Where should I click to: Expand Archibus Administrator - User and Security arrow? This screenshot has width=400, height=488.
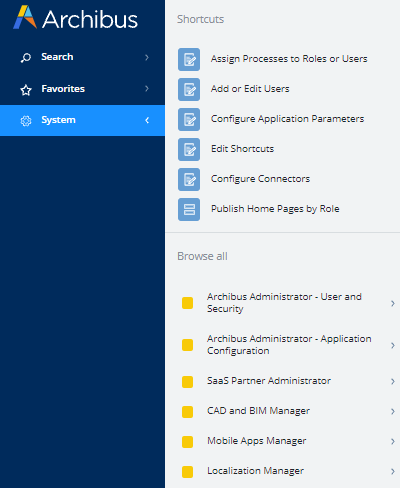tap(393, 303)
